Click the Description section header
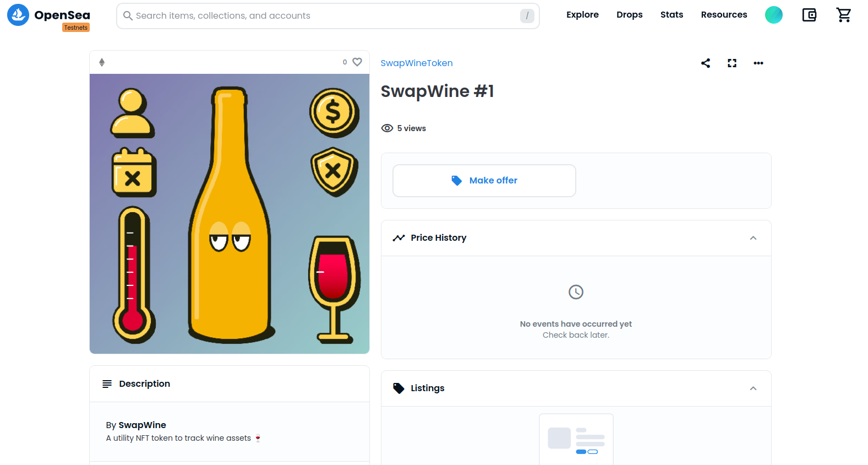The width and height of the screenshot is (868, 465). (230, 384)
